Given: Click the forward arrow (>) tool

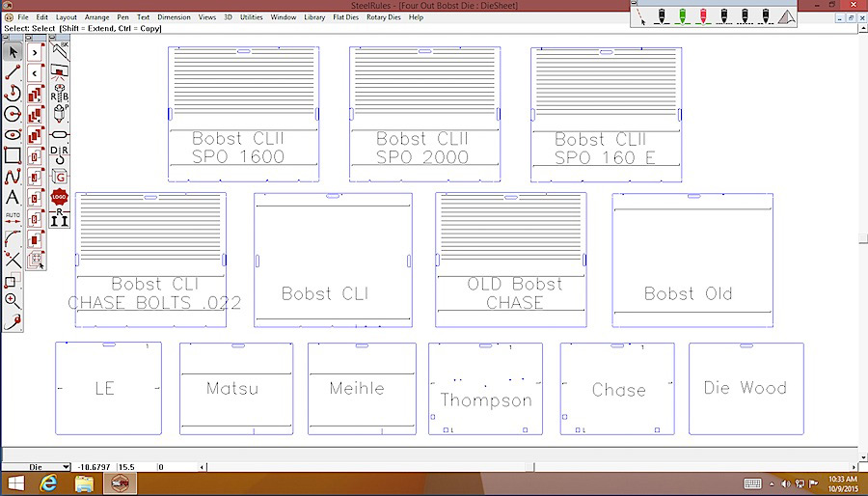Looking at the screenshot, I should pyautogui.click(x=35, y=52).
